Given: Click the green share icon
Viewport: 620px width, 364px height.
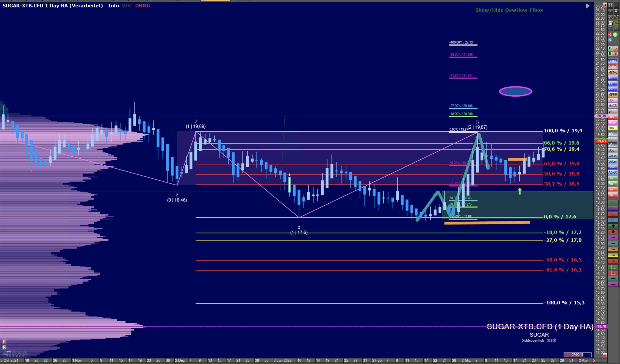Looking at the screenshot, I should [x=615, y=35].
